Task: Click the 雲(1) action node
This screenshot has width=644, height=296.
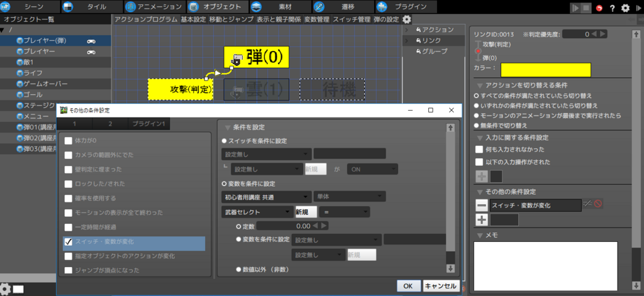Action: [x=257, y=89]
